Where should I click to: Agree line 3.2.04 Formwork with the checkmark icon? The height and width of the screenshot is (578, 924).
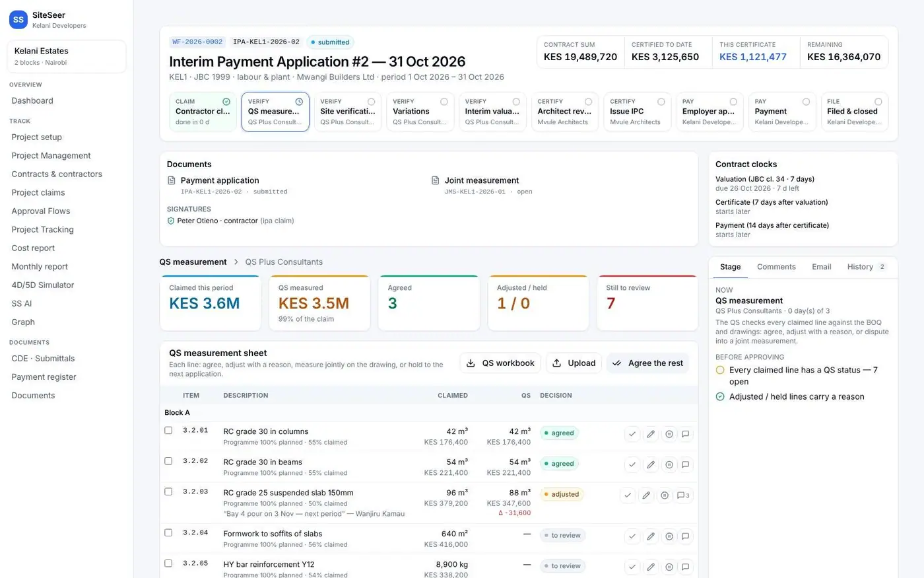tap(632, 536)
